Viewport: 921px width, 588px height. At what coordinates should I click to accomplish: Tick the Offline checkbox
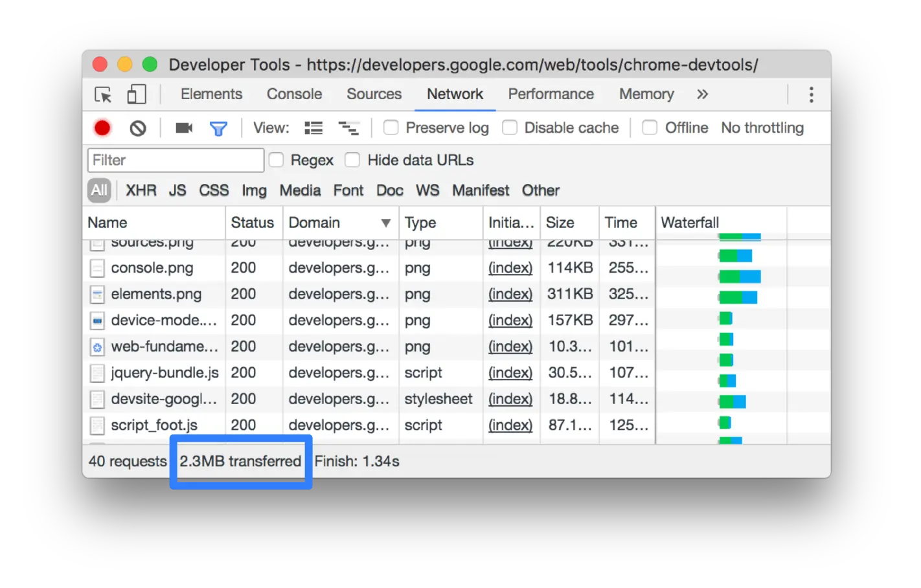click(650, 128)
